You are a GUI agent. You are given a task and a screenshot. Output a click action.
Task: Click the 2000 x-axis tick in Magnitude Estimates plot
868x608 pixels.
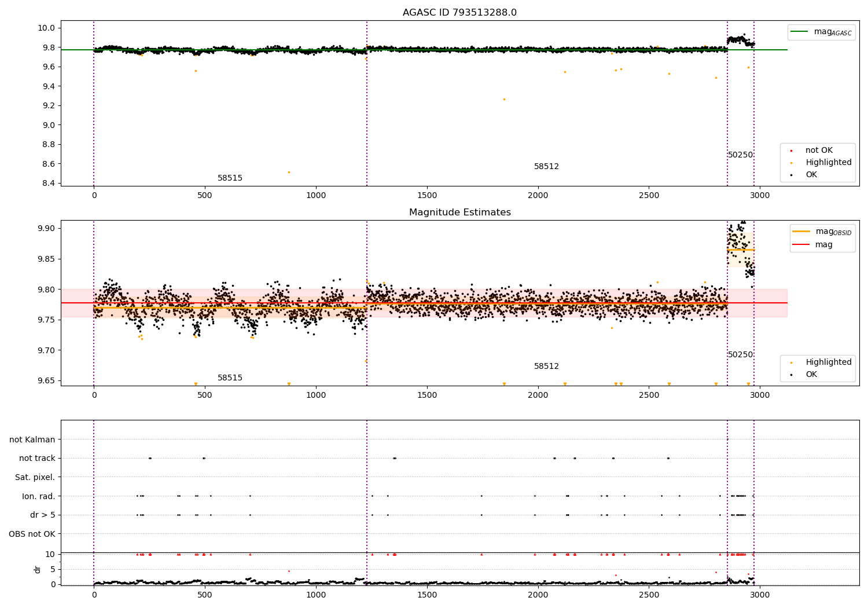[538, 395]
